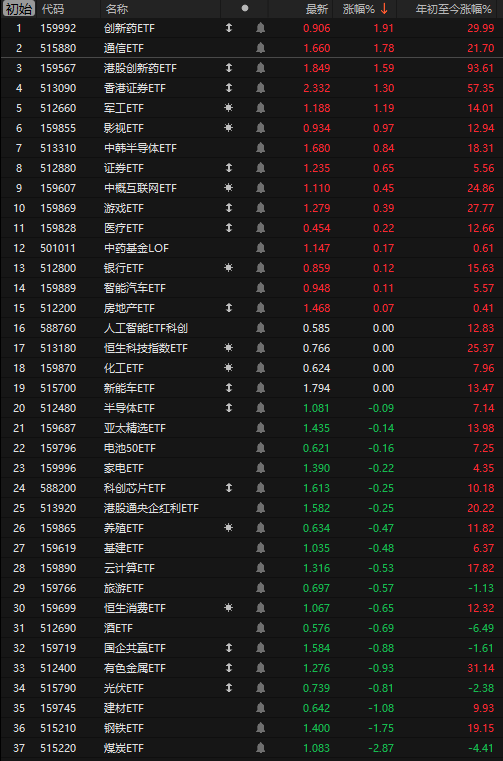Click the dot column header icon

point(245,8)
